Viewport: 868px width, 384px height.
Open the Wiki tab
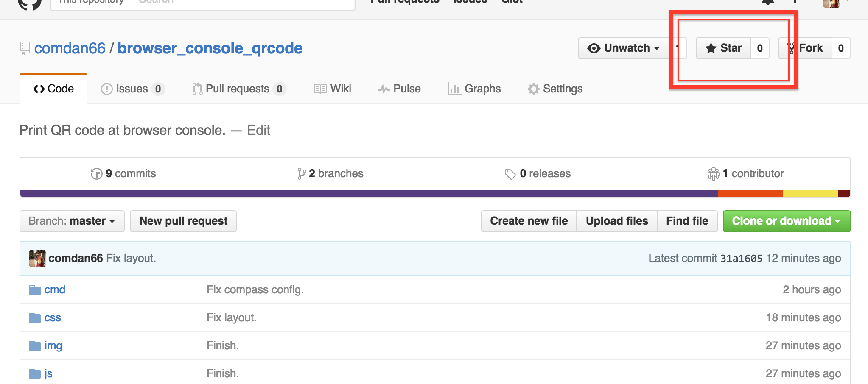(x=333, y=89)
